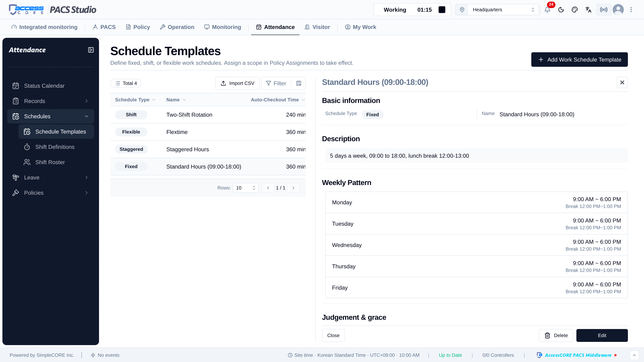The width and height of the screenshot is (644, 362).
Task: Click the AccessCORE logo
Action: 27,10
